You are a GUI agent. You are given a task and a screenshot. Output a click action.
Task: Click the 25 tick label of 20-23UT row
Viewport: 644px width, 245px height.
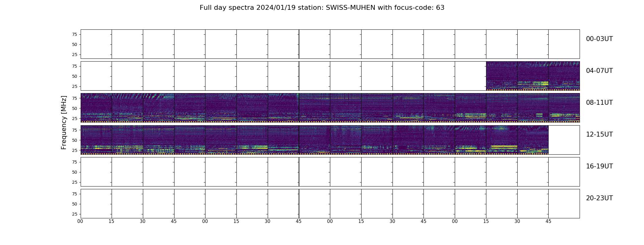tap(75, 214)
